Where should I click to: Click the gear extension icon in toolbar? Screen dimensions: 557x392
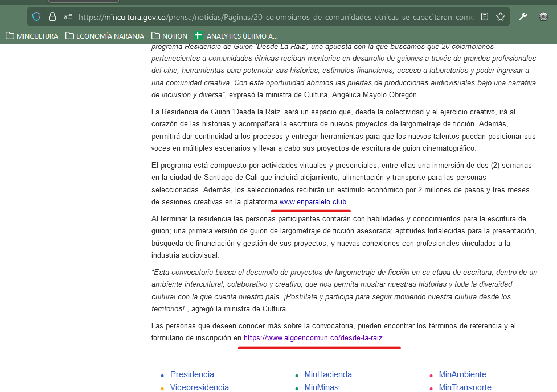(x=543, y=16)
